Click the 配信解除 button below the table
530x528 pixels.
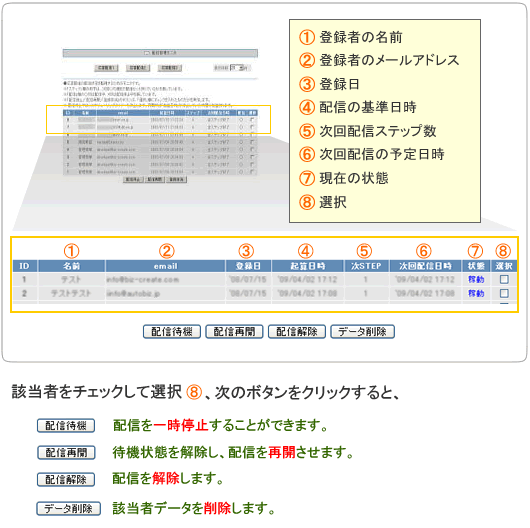coord(297,332)
